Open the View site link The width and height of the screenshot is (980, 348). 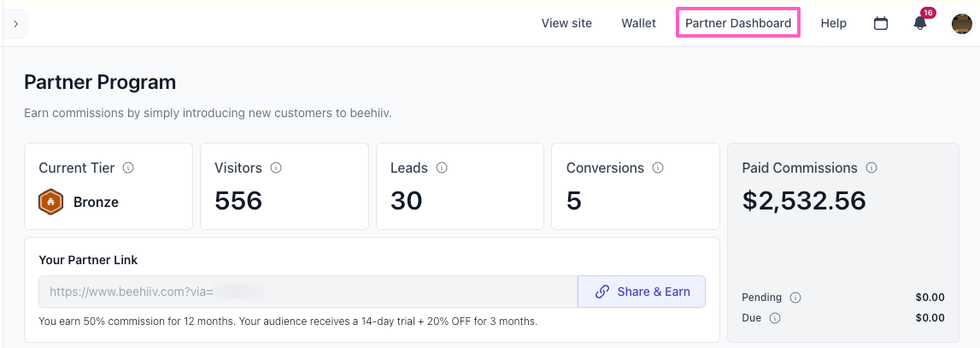pyautogui.click(x=566, y=23)
